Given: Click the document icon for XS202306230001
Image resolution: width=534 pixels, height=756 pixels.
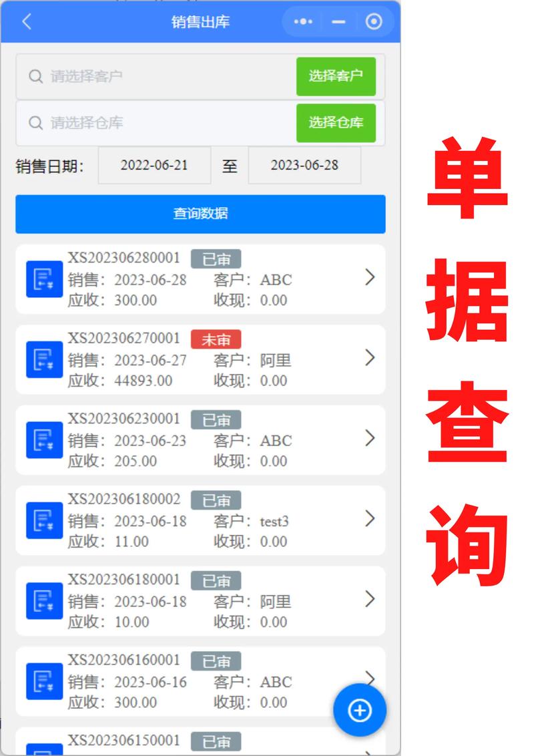Looking at the screenshot, I should 44,439.
